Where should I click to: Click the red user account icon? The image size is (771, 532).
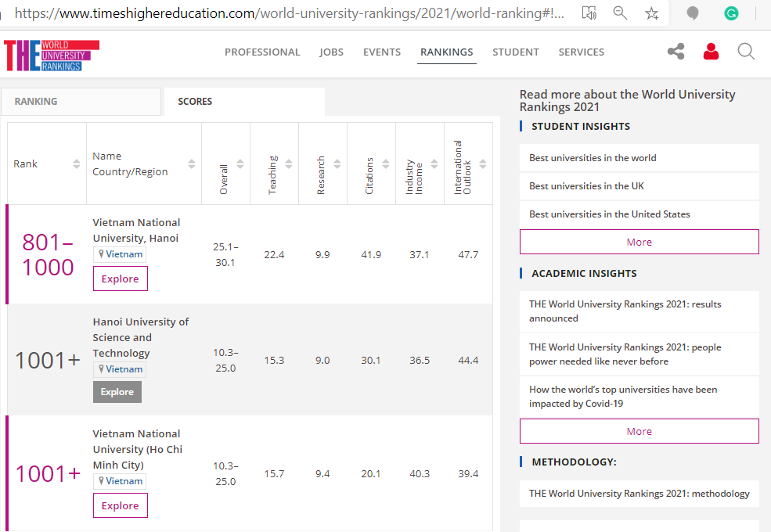pyautogui.click(x=711, y=52)
